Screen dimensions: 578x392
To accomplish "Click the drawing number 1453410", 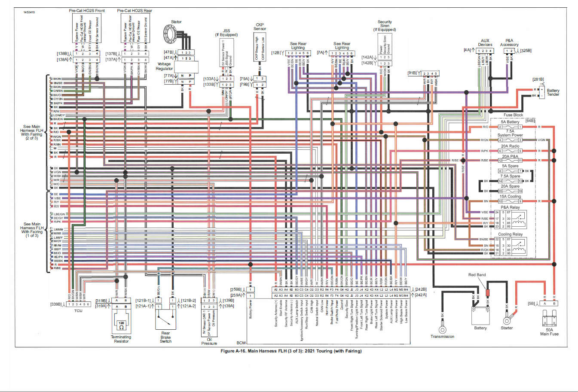I will (x=29, y=12).
